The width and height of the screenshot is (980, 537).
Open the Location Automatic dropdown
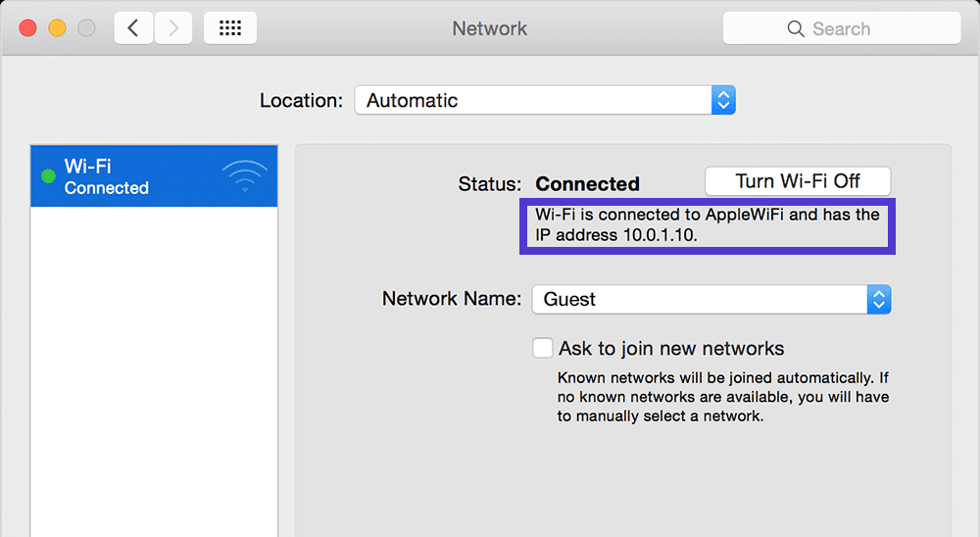pos(533,100)
